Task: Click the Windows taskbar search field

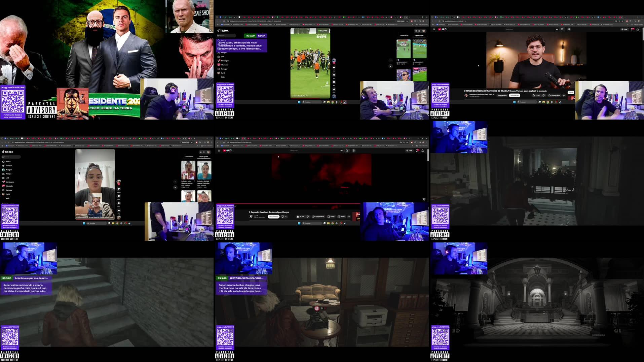Action: 312,223
